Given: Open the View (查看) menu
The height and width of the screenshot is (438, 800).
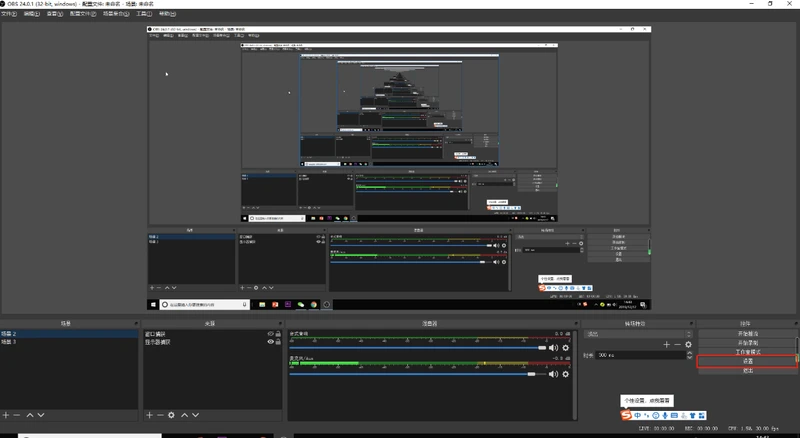Looking at the screenshot, I should (x=55, y=14).
